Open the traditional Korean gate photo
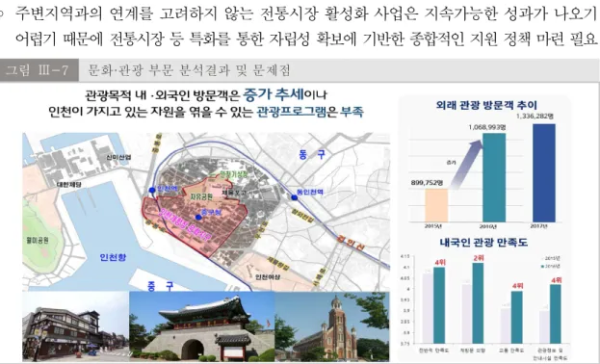Viewport: 600px width, 364px height. point(202,326)
